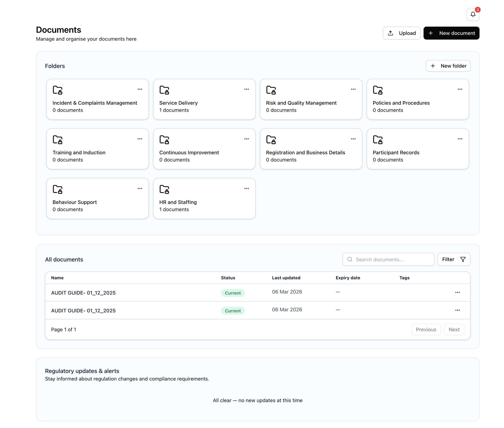This screenshot has width=504, height=428.
Task: Open options menu for Policies and Procedures
Action: coord(460,89)
